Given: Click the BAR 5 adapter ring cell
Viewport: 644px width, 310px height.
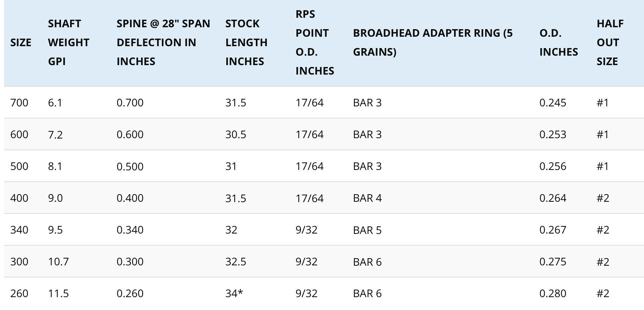Looking at the screenshot, I should point(367,230).
